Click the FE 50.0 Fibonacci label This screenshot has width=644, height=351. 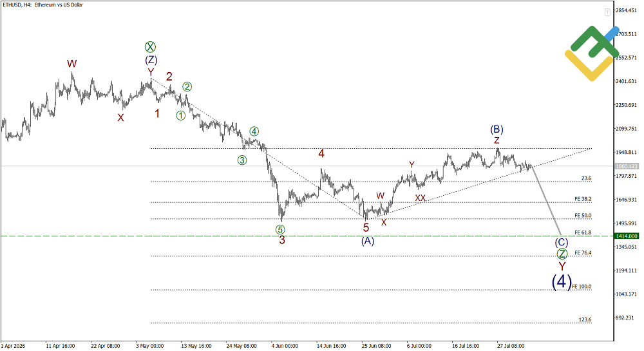(x=583, y=216)
